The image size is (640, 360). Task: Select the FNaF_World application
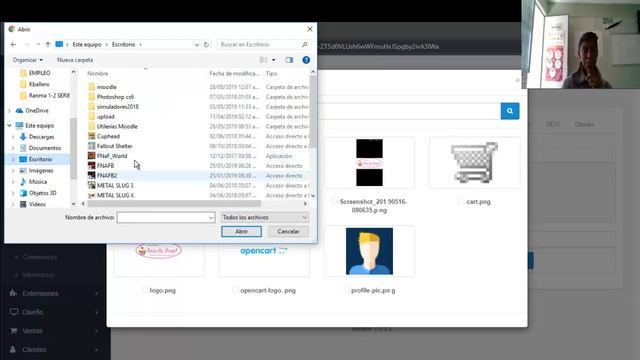click(x=112, y=156)
